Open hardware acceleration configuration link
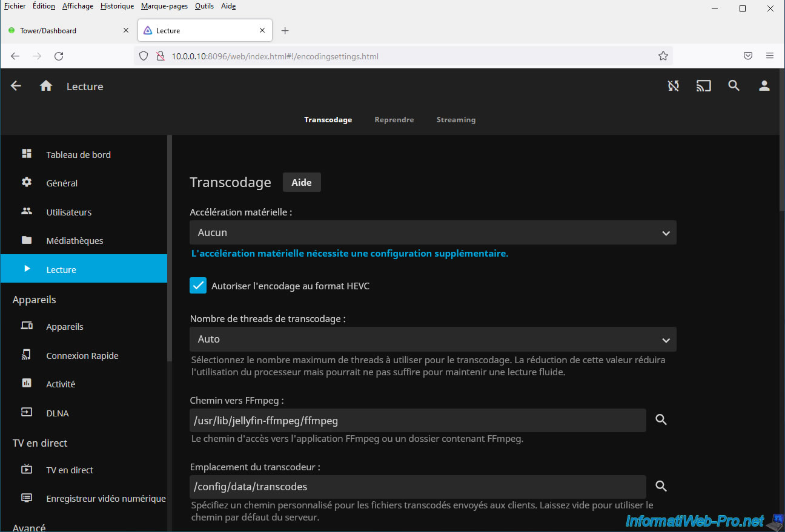 point(349,254)
